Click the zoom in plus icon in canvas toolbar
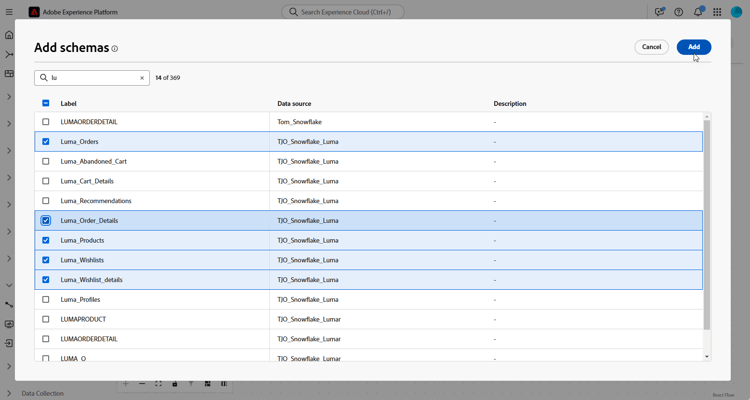 coord(126,384)
